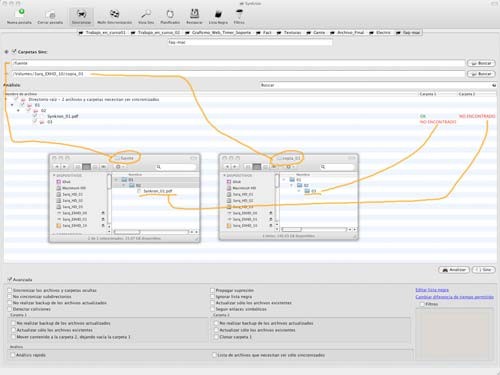
Task: Enable Detectar colisiones checkbox
Action: coord(10,309)
